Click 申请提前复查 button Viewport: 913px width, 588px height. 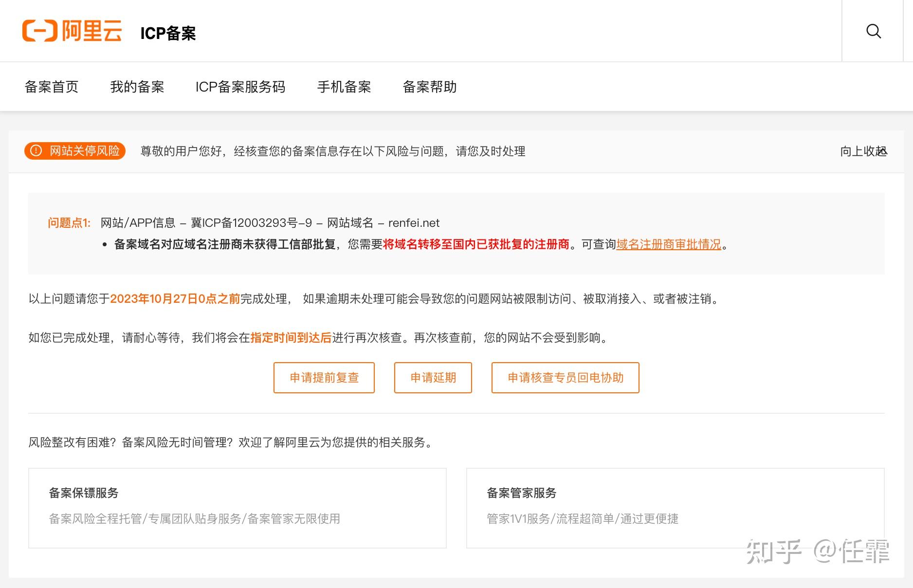click(x=324, y=378)
